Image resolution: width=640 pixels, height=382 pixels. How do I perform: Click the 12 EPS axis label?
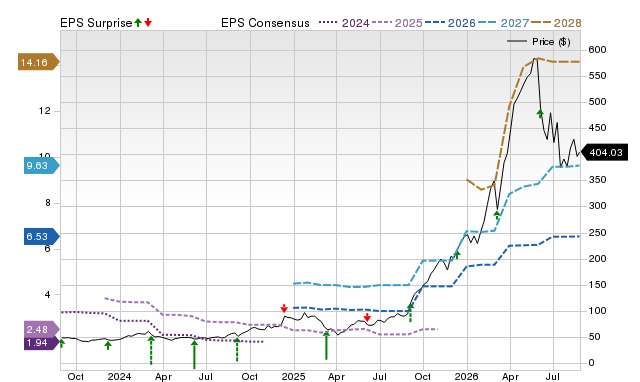[x=45, y=111]
